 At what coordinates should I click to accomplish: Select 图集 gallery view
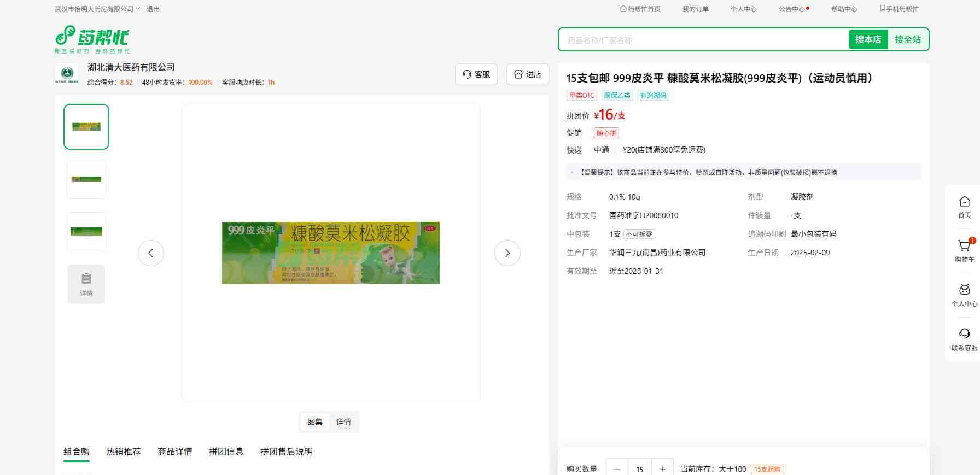pos(315,422)
